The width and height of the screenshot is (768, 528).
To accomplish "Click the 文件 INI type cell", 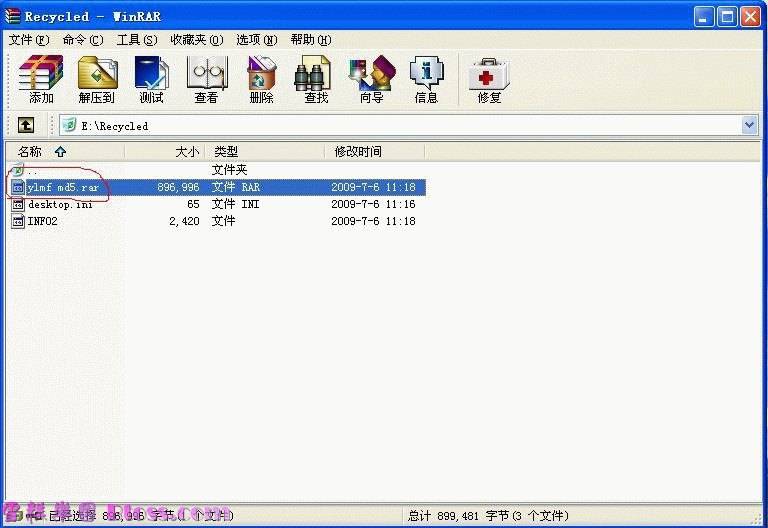I will click(x=236, y=204).
